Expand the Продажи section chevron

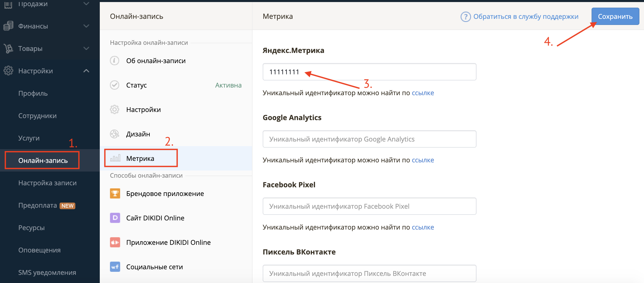[87, 4]
